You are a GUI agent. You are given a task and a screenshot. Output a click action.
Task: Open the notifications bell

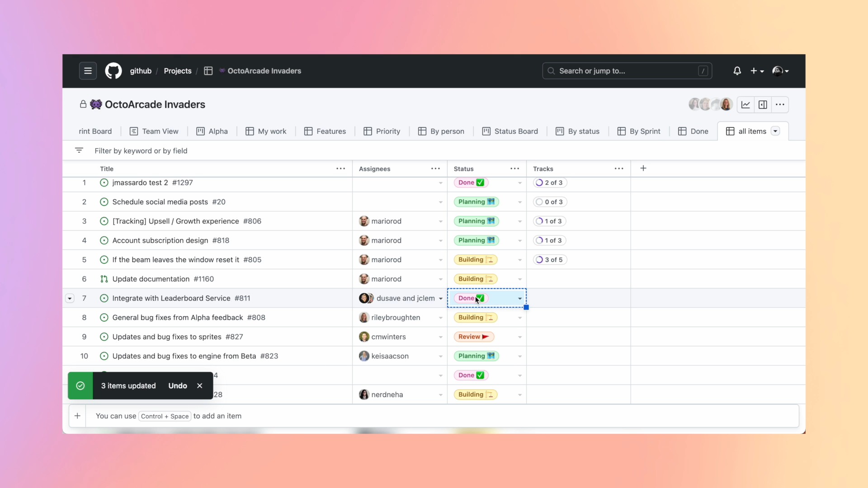[737, 71]
